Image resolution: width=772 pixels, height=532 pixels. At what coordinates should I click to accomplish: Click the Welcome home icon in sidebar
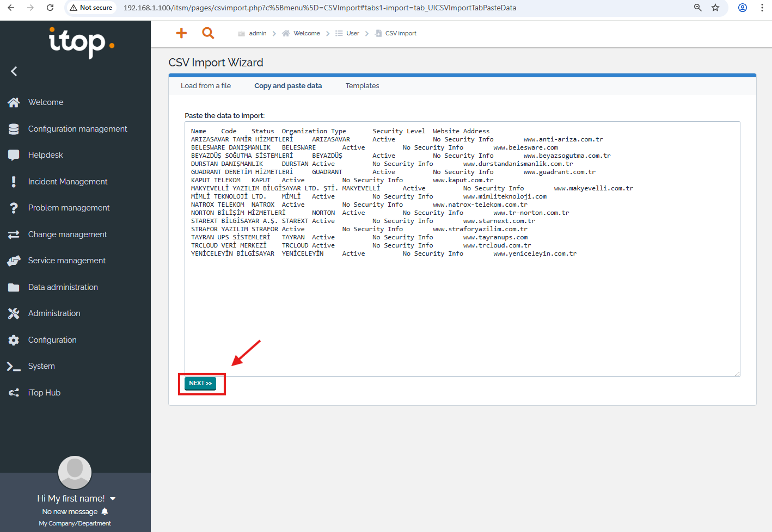point(14,102)
